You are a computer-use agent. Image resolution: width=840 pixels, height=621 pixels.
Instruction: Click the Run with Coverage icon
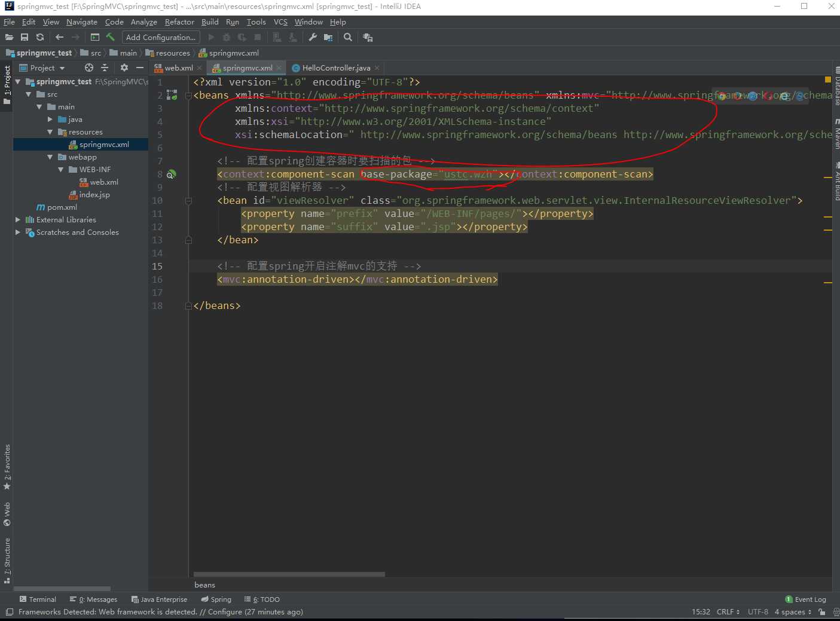[x=242, y=37]
